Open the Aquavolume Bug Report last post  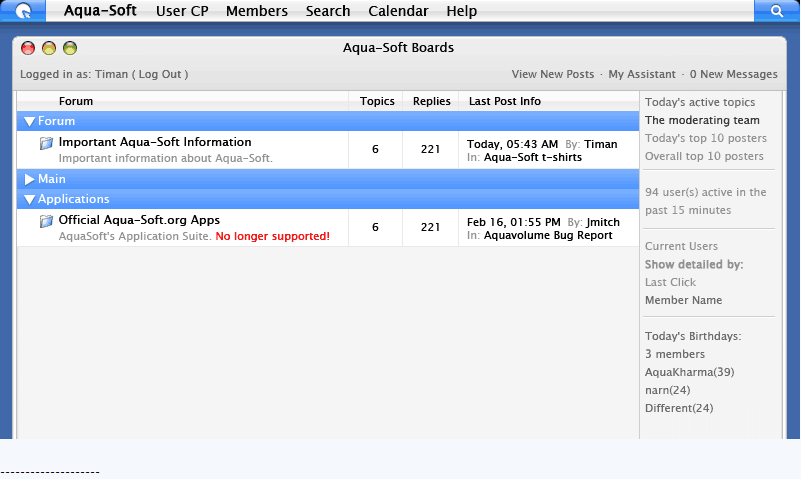coord(548,235)
